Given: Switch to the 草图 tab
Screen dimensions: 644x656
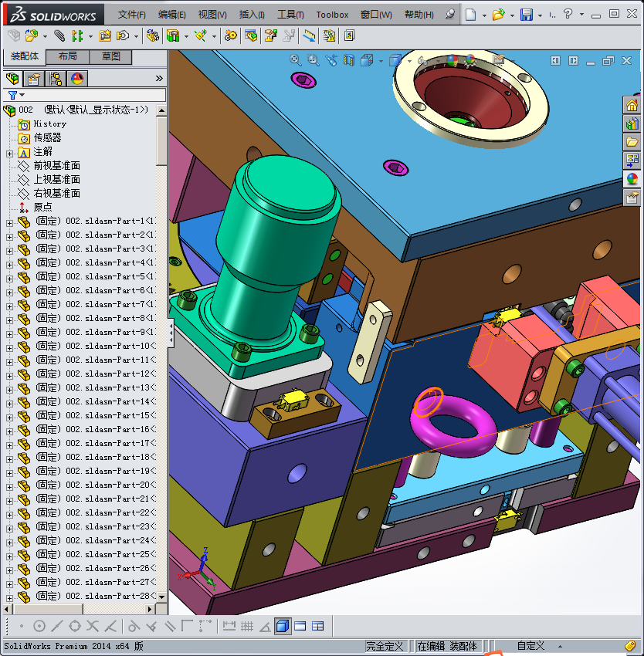Looking at the screenshot, I should (x=111, y=56).
